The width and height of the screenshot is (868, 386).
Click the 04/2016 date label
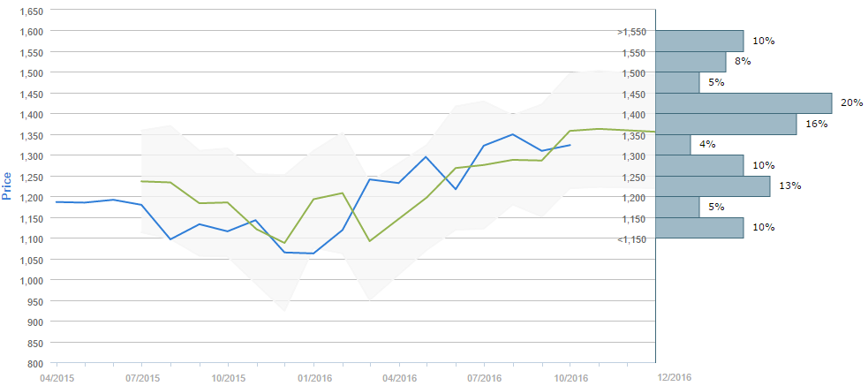(x=398, y=378)
